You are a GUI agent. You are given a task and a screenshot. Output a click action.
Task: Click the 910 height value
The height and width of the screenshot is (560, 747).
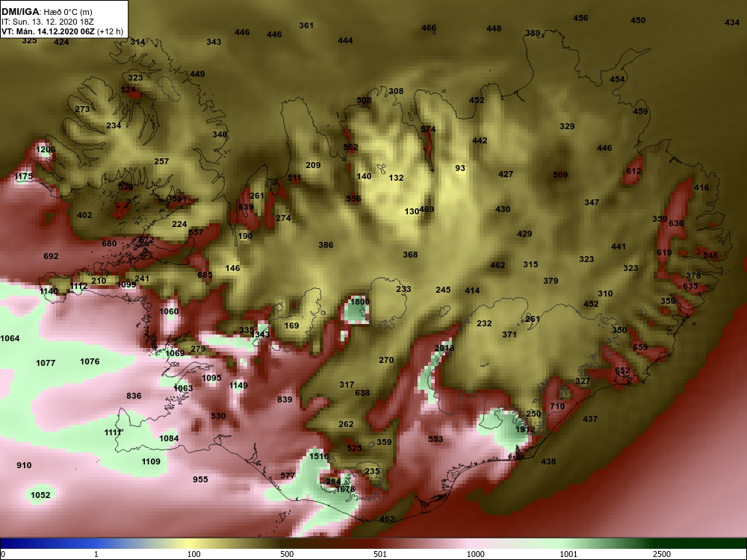[x=24, y=465]
